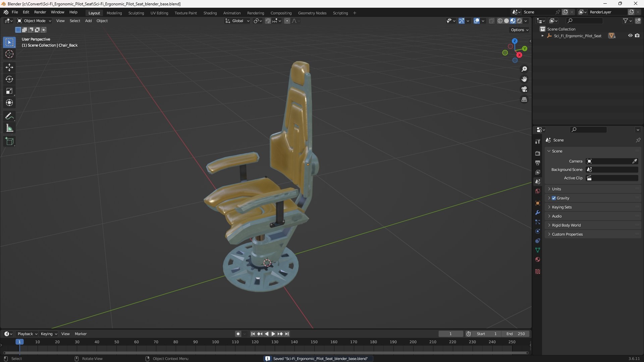Click the Camera selection field
The image size is (644, 362).
point(612,161)
